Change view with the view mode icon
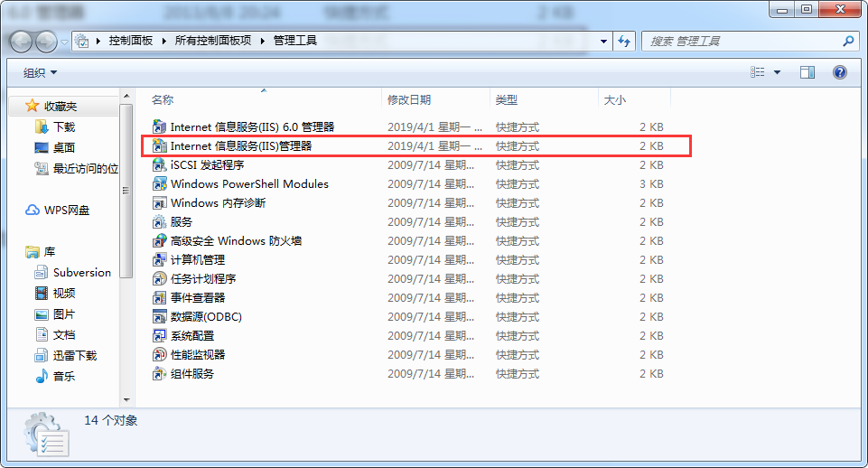 pyautogui.click(x=757, y=72)
